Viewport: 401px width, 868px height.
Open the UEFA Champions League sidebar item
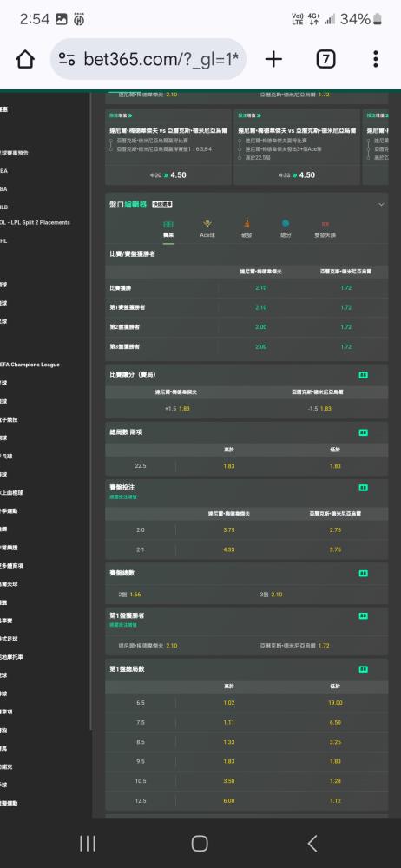(30, 365)
